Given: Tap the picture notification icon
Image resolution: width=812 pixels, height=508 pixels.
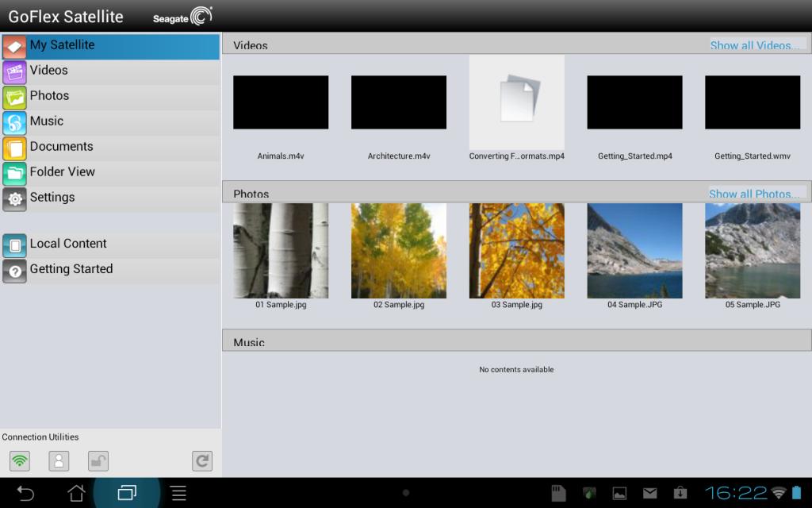Looking at the screenshot, I should coord(619,494).
